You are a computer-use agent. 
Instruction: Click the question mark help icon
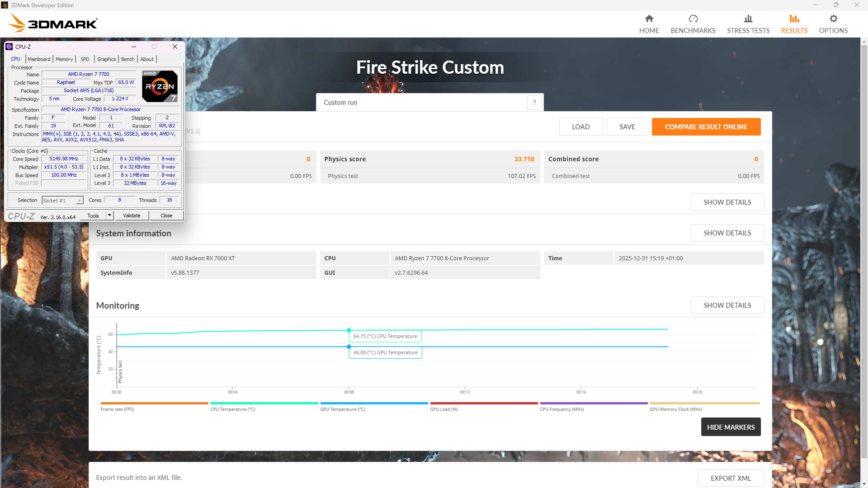534,103
